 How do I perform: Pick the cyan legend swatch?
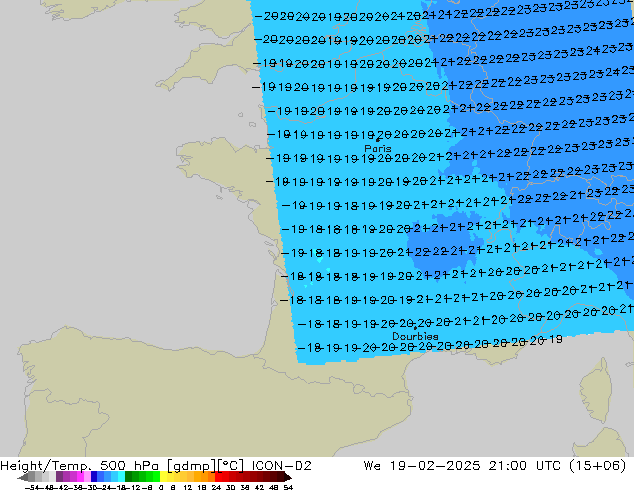[122, 476]
